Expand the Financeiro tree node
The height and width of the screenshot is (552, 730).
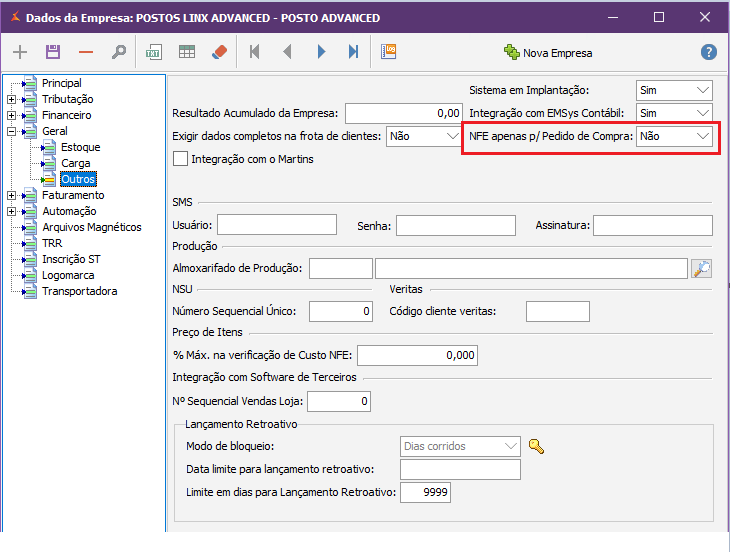pyautogui.click(x=12, y=115)
